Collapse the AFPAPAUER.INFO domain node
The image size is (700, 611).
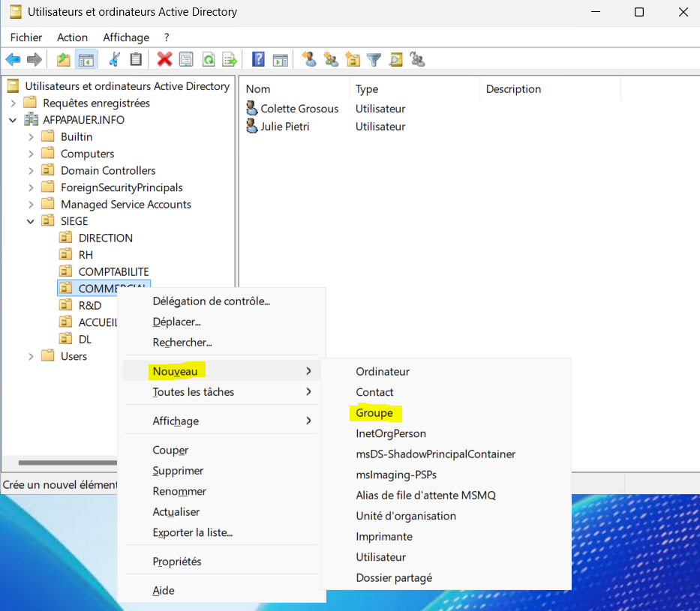[13, 120]
